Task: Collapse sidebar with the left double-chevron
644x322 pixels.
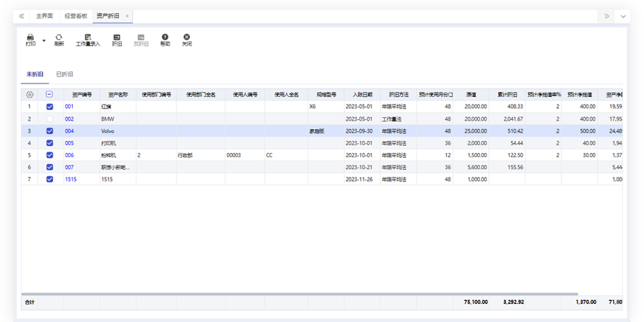Action: pos(21,15)
